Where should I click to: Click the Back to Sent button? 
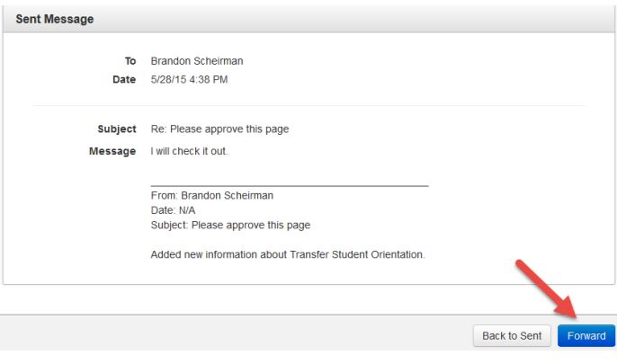pos(511,336)
